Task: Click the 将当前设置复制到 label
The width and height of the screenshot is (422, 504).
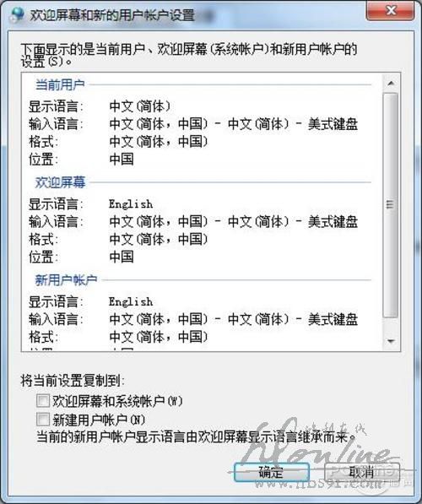Action: click(73, 381)
